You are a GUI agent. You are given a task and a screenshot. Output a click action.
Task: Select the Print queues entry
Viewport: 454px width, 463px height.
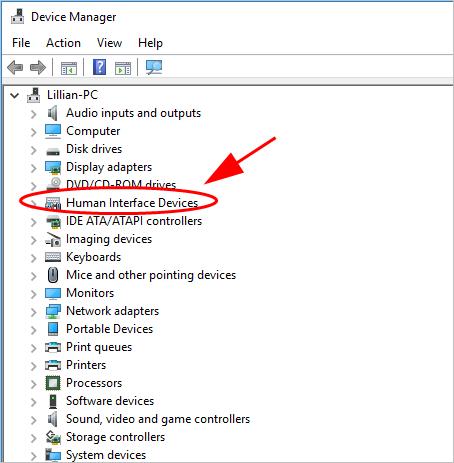(99, 347)
